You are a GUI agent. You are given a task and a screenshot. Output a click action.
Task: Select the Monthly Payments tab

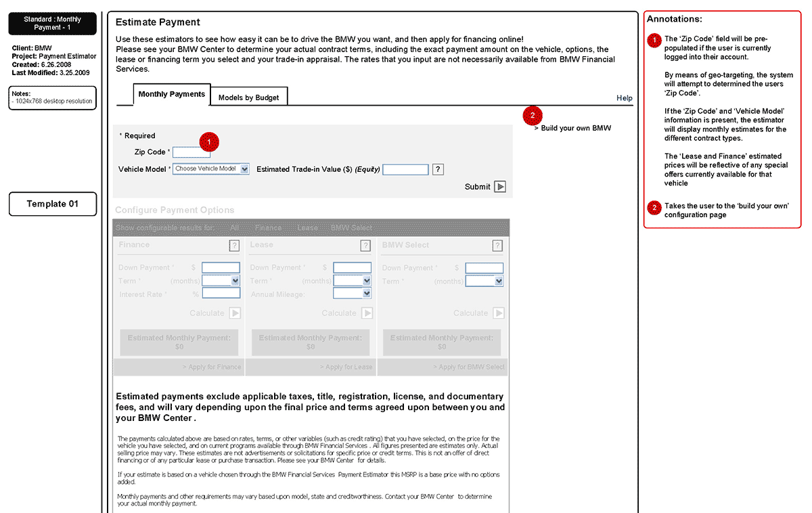tap(172, 95)
